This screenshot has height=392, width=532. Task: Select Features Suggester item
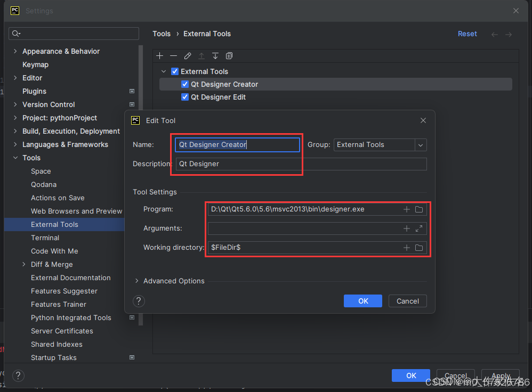[x=64, y=291]
